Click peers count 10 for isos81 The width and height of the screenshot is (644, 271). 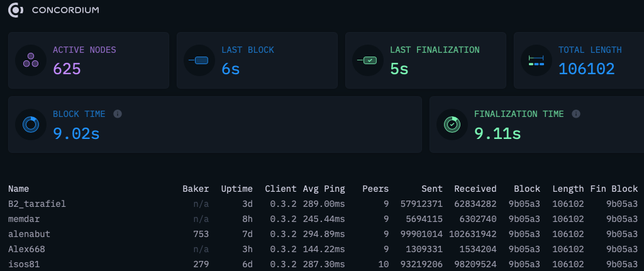[x=384, y=265]
